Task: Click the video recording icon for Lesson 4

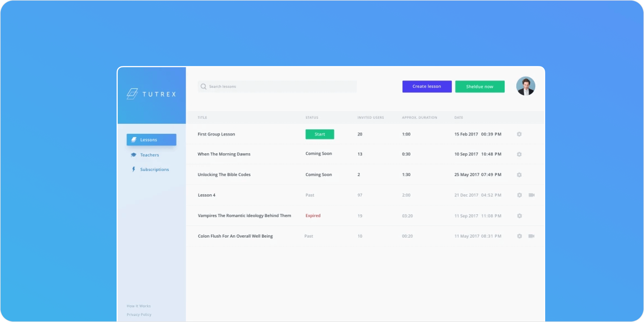Action: click(532, 195)
